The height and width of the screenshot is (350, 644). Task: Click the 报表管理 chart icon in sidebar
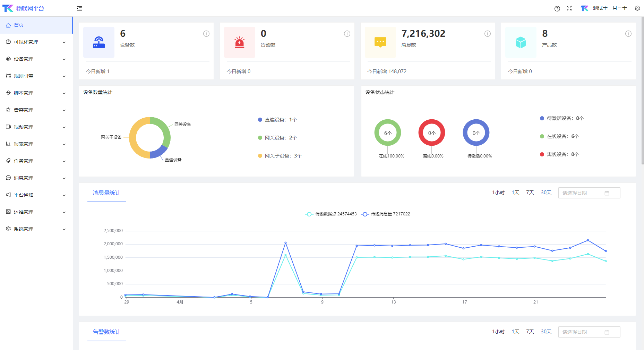[x=8, y=144]
